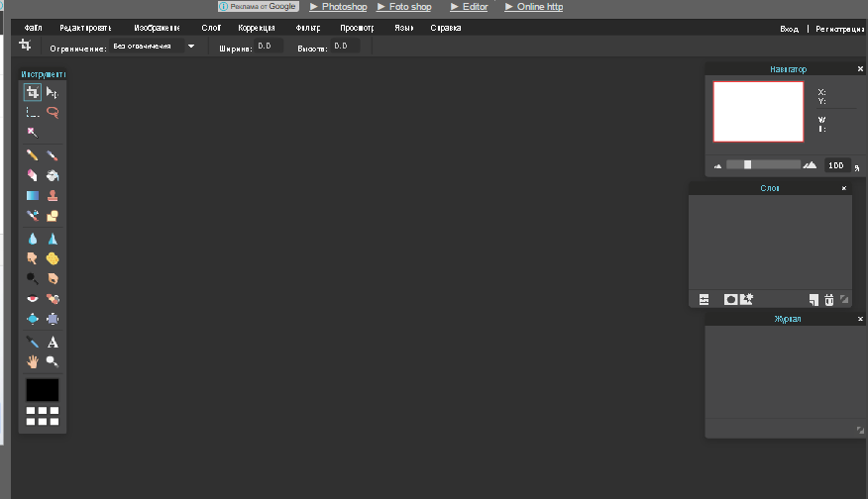
Task: Click the Navigator zoom slider
Action: click(763, 164)
